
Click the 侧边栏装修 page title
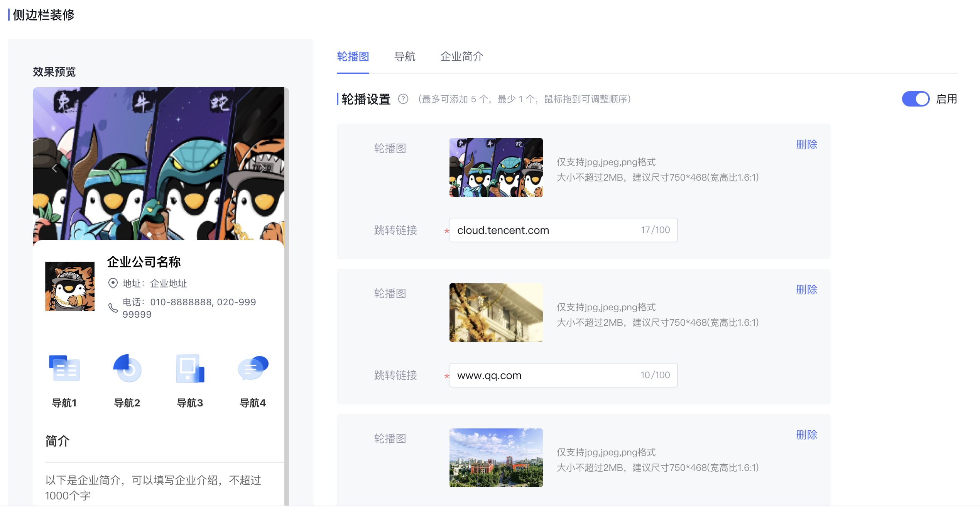tap(44, 15)
